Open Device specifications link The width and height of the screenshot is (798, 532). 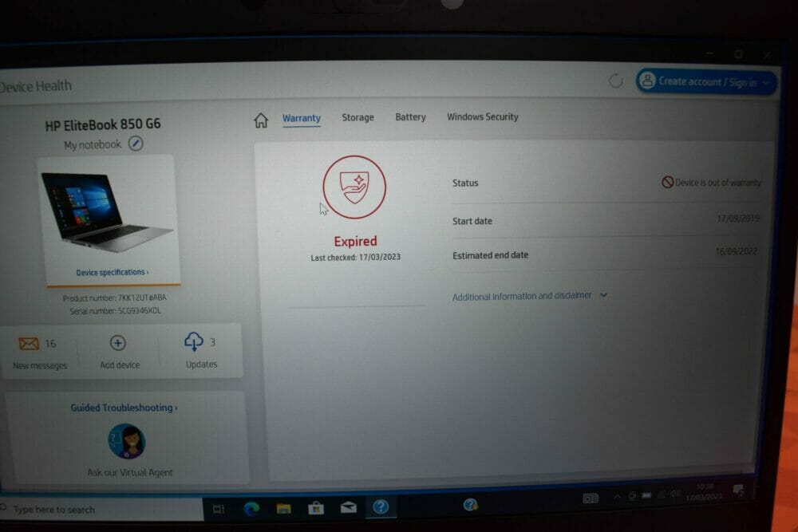[112, 273]
